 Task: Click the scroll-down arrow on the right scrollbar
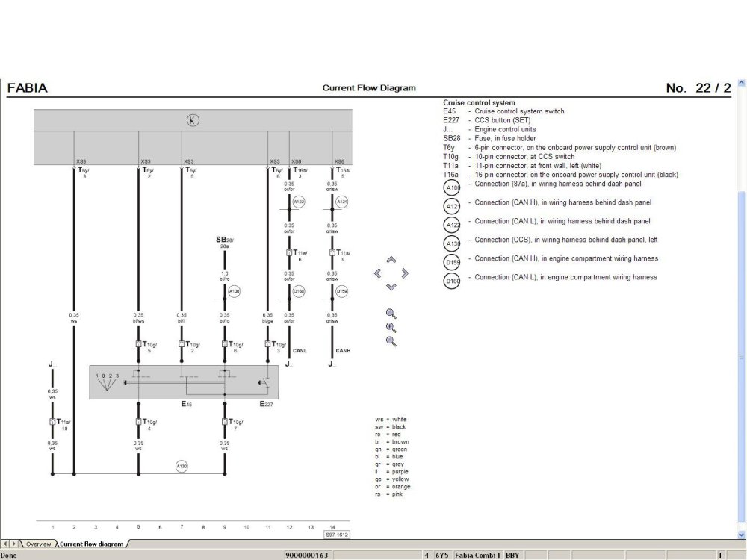click(741, 534)
